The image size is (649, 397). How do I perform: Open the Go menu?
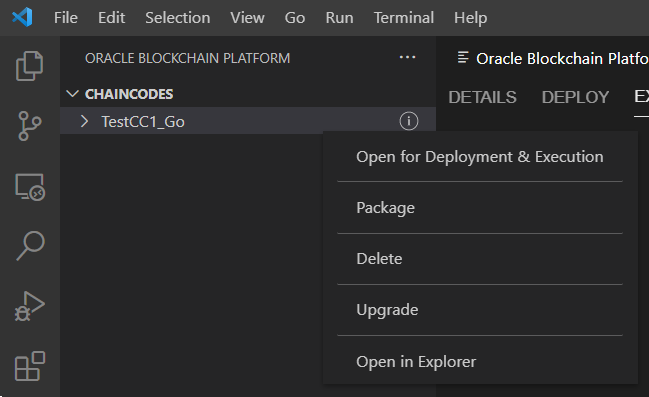pos(295,18)
